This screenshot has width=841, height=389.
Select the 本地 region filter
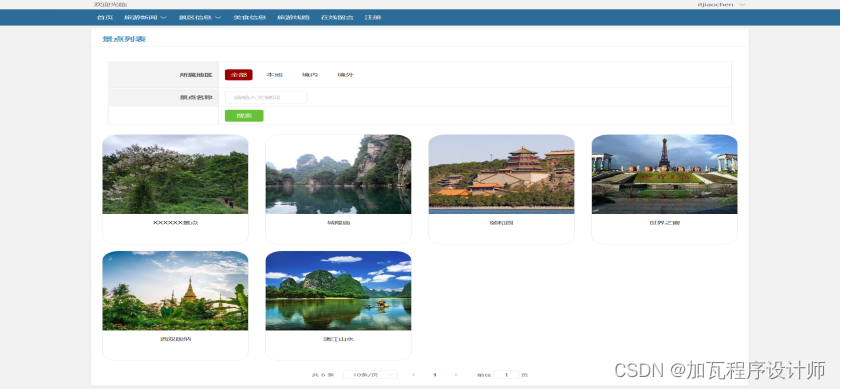coord(274,75)
